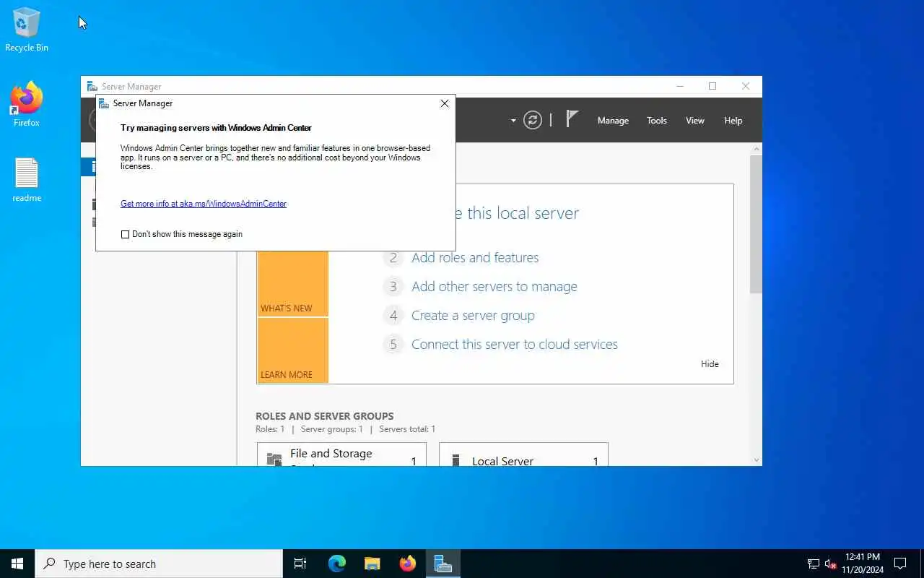Open File Explorer from the taskbar
The width and height of the screenshot is (924, 578).
tap(372, 564)
